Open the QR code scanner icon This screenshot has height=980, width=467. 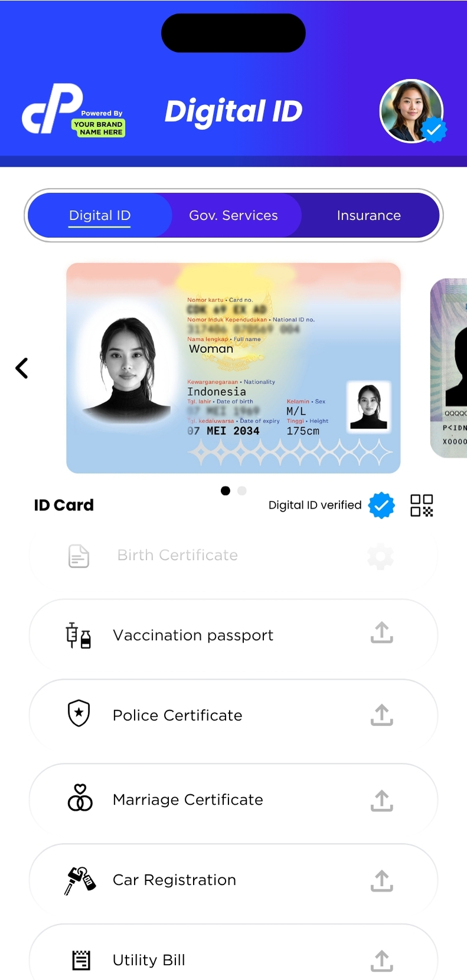tap(422, 506)
